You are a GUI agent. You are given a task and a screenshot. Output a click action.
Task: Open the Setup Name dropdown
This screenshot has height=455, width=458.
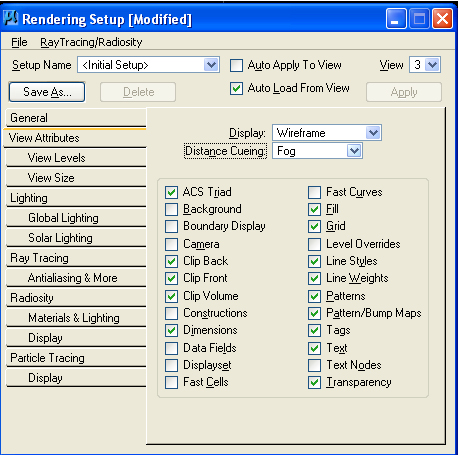211,65
